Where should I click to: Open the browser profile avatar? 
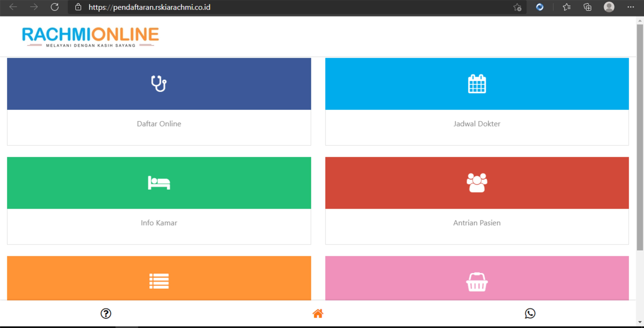(x=609, y=7)
